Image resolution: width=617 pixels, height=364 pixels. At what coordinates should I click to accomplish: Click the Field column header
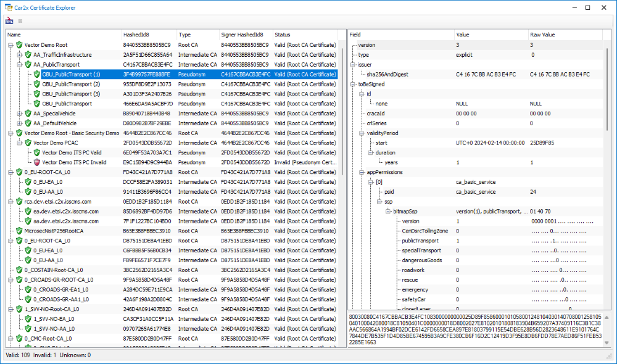click(x=401, y=35)
